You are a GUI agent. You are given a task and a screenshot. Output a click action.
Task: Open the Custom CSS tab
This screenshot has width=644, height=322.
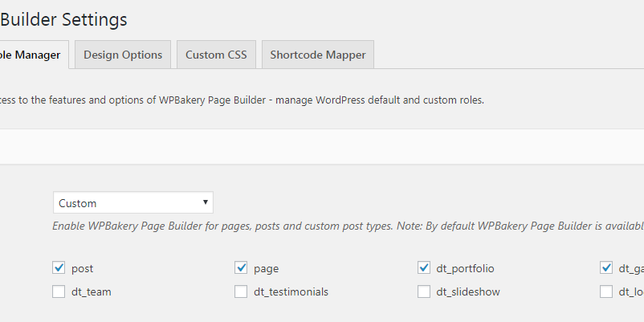(x=216, y=55)
